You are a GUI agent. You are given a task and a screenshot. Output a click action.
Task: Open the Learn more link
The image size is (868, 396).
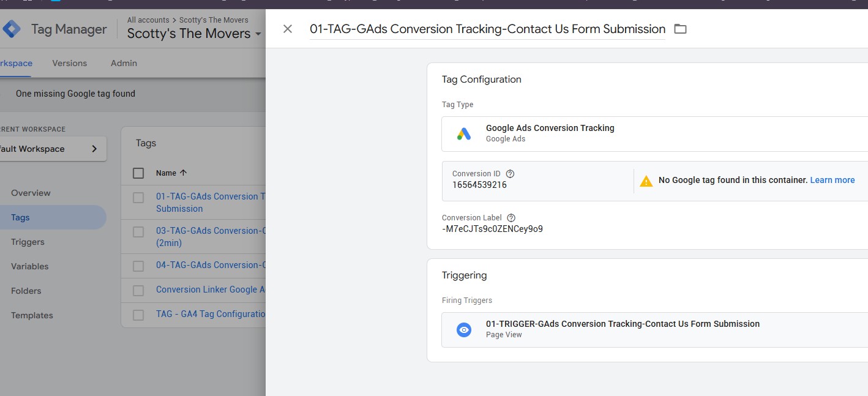tap(832, 180)
